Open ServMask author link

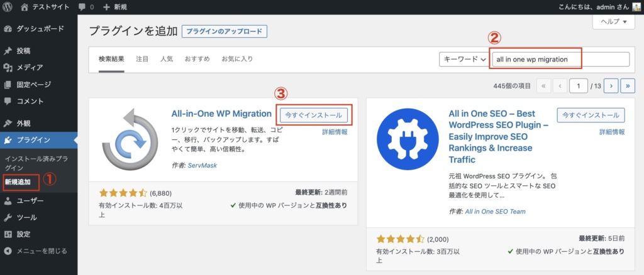(x=202, y=166)
